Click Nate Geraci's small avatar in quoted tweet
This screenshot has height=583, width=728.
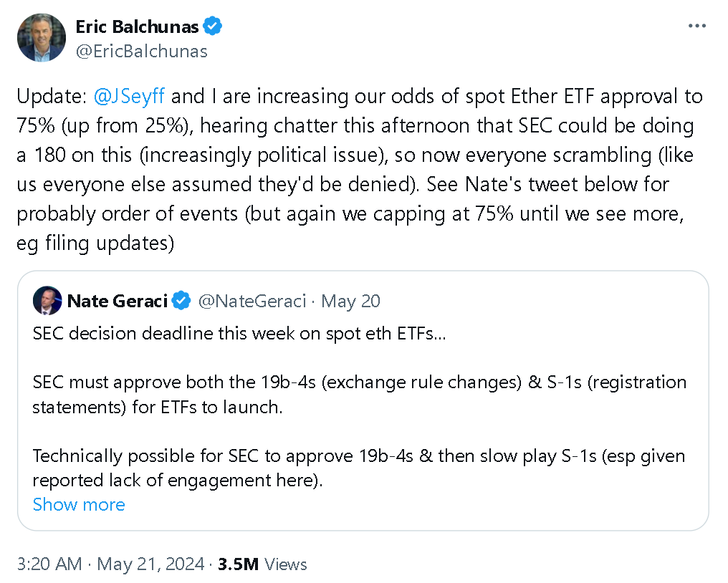point(47,301)
